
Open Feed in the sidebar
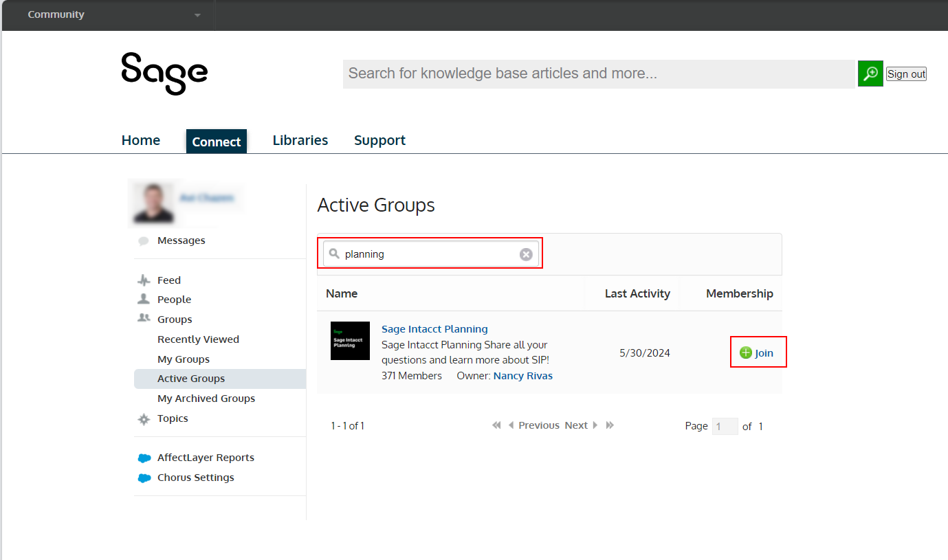[169, 280]
